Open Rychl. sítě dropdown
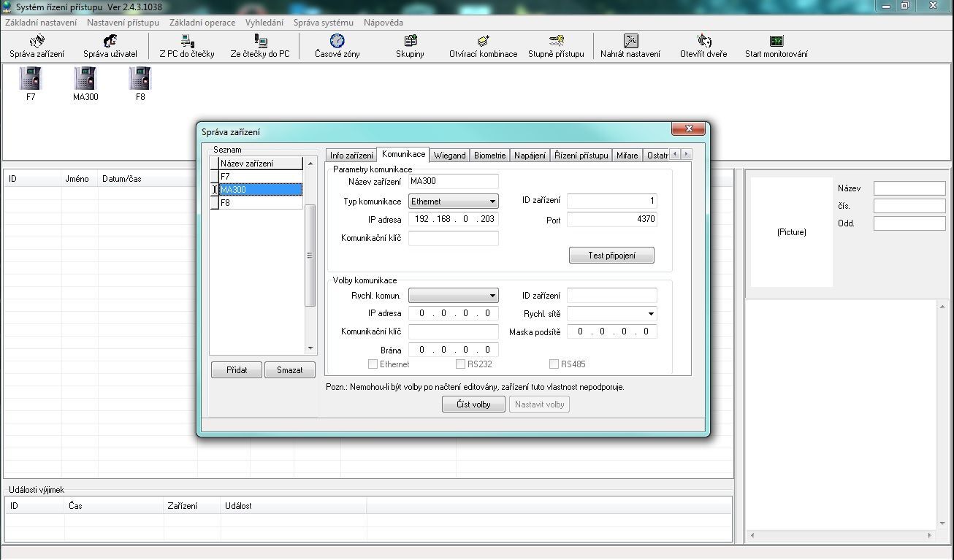Viewport: 954px width, 560px height. point(612,314)
